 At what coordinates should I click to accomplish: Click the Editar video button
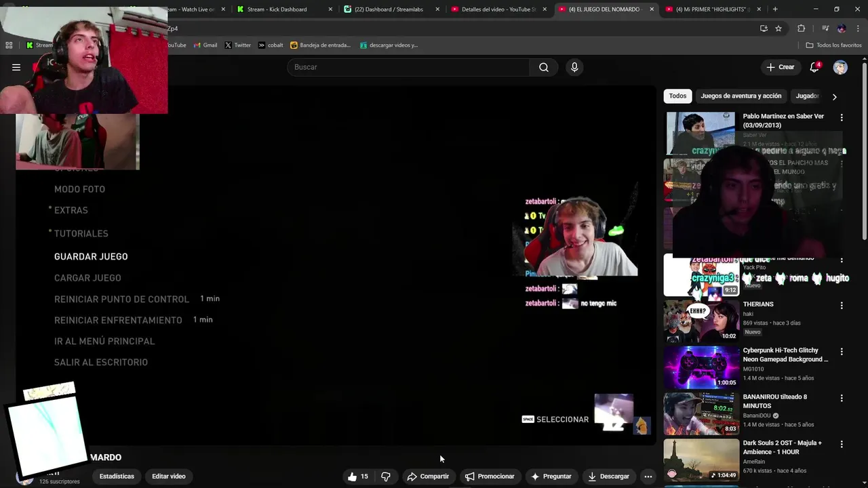[x=169, y=476]
